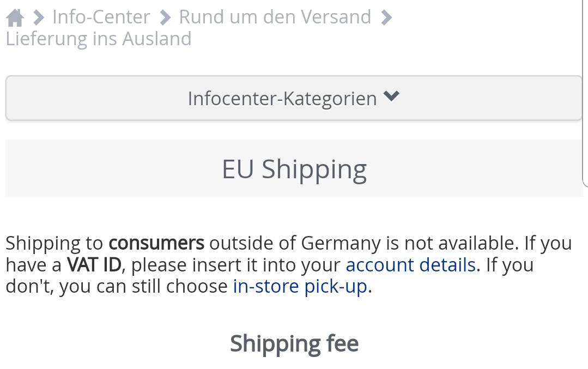Click the breadcrumb separator after Versand
The height and width of the screenshot is (369, 588).
pos(385,16)
